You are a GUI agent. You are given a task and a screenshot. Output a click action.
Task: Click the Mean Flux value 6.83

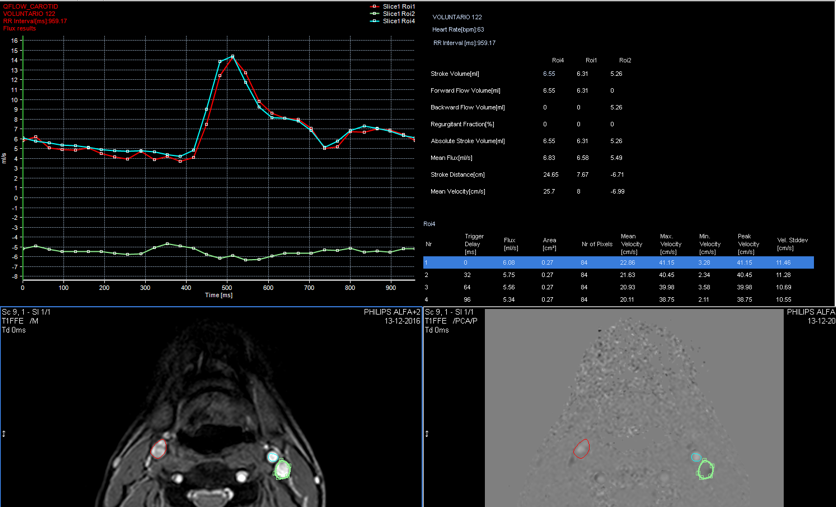pyautogui.click(x=549, y=158)
